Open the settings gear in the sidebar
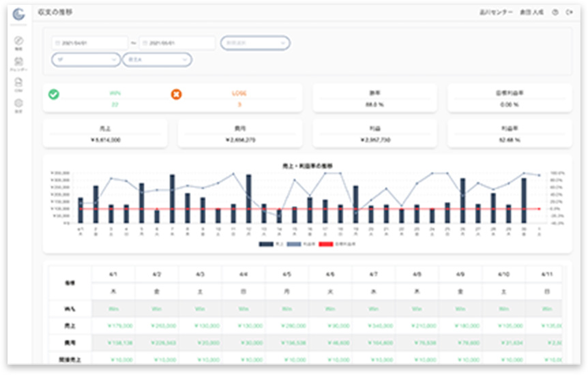Viewport: 588px width, 375px height. [x=18, y=104]
